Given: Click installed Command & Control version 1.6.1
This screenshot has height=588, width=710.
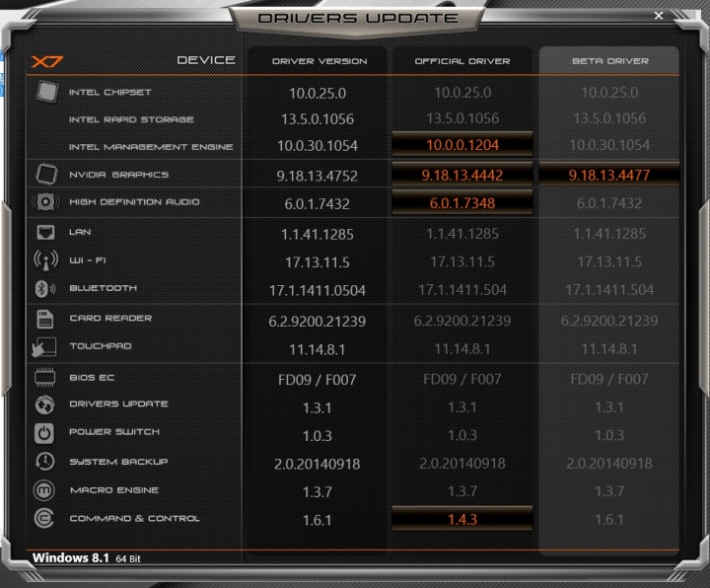Looking at the screenshot, I should pyautogui.click(x=317, y=520).
